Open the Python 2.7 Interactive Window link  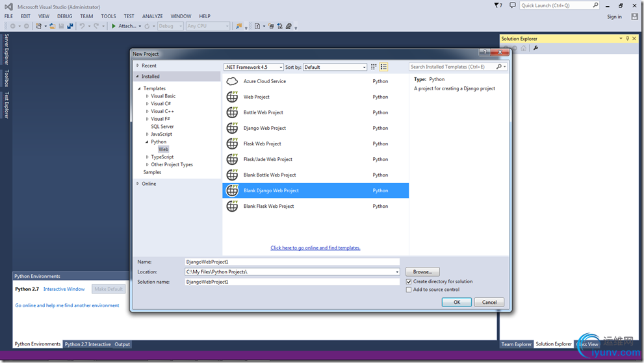point(64,289)
